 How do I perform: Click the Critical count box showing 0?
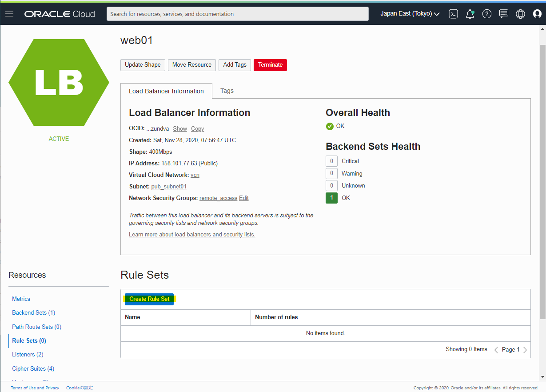pyautogui.click(x=331, y=161)
